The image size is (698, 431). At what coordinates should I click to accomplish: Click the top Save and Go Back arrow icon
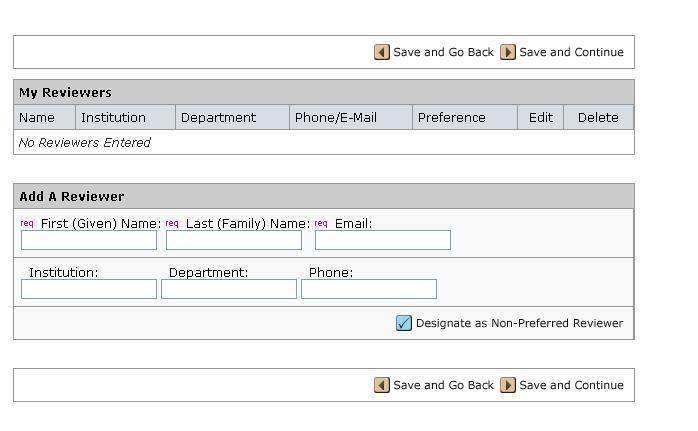click(x=382, y=52)
